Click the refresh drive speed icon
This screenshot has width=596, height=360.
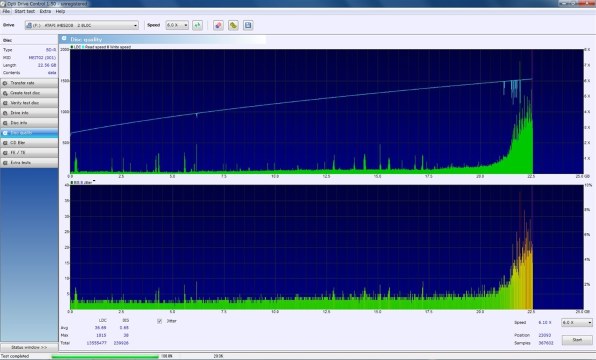[197, 25]
